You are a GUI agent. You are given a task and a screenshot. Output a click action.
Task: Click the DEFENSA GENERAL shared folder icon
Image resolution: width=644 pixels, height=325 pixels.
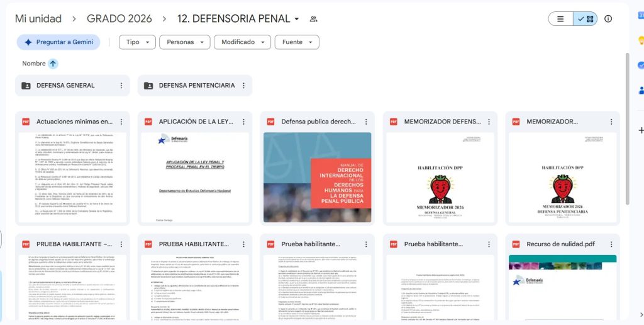(x=26, y=86)
